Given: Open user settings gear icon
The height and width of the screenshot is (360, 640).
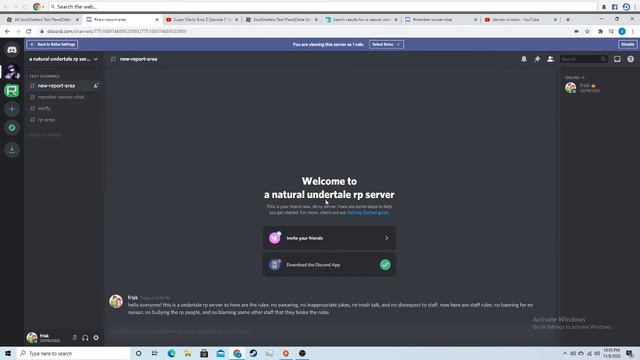Looking at the screenshot, I should pos(96,338).
